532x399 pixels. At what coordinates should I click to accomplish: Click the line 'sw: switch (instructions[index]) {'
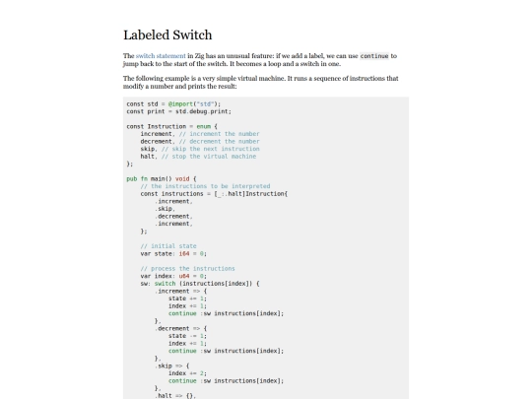tap(200, 284)
